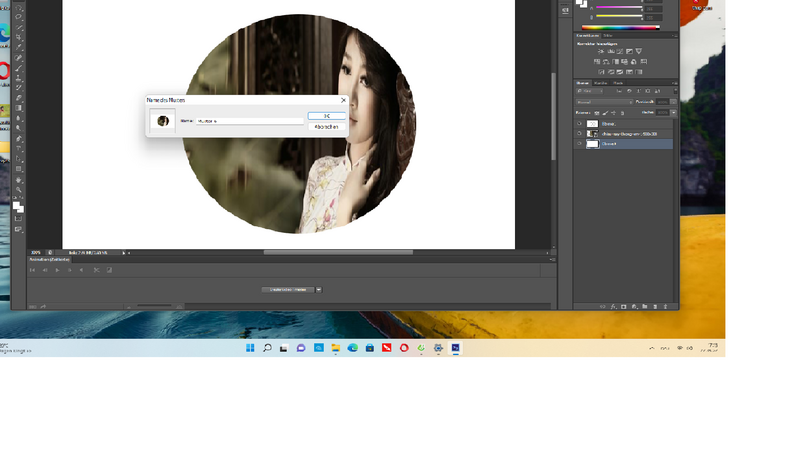
Task: Open Windows Start menu
Action: click(250, 348)
